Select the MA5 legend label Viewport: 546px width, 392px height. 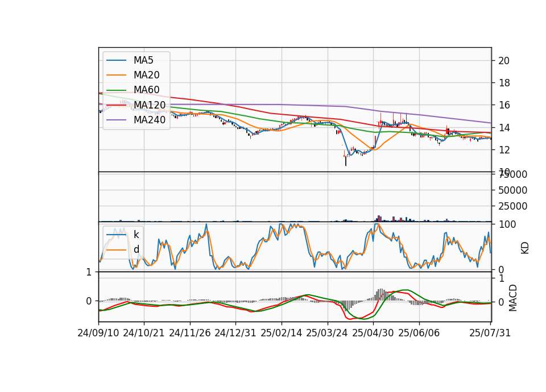[143, 60]
